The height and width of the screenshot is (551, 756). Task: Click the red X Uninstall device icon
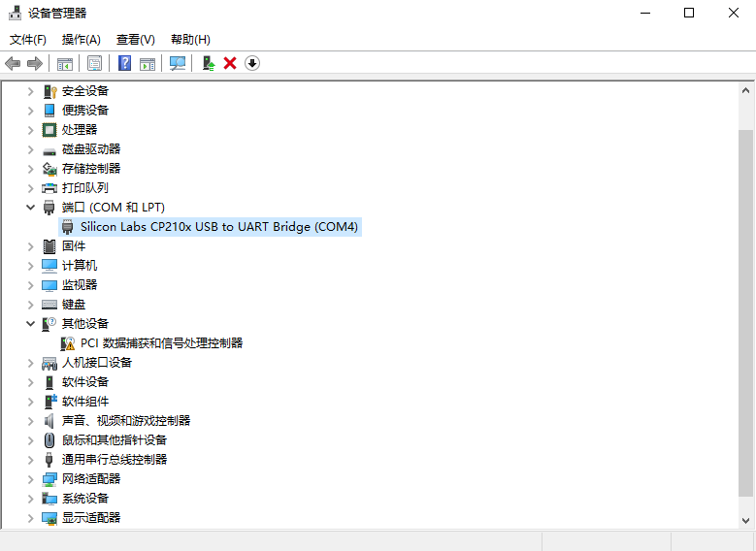coord(230,63)
